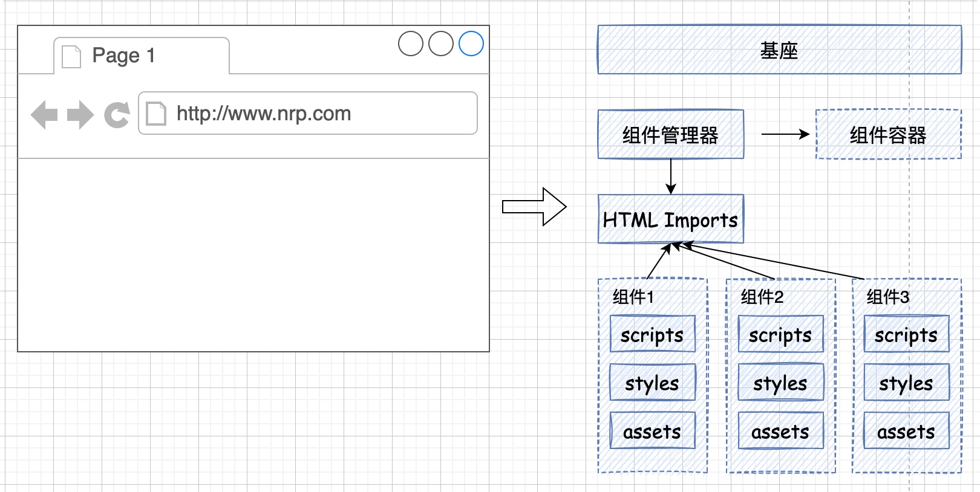Screen dimensions: 980x492
Task: Select the assets box in 组件3
Action: pyautogui.click(x=906, y=430)
